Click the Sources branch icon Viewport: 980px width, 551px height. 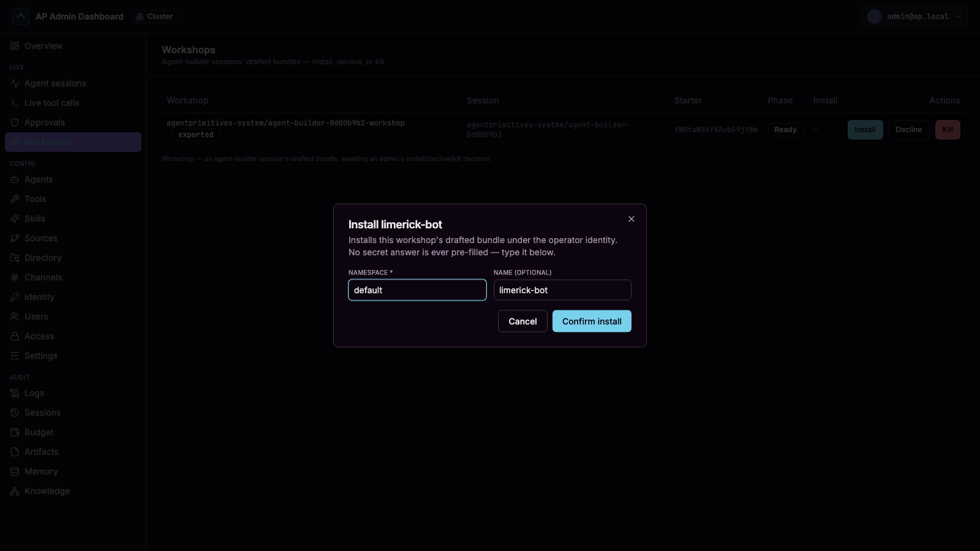[x=15, y=238]
